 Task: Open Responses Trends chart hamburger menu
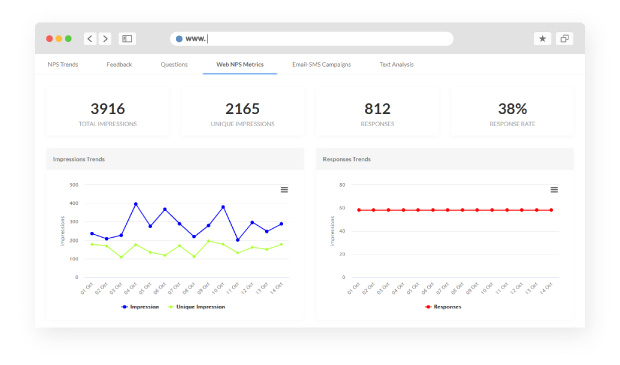point(554,190)
